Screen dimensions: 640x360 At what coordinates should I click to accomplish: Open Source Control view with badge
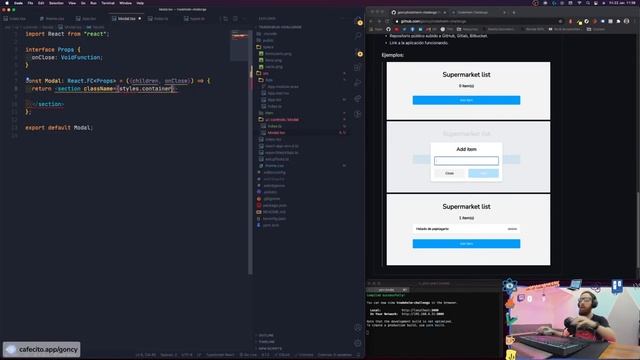pyautogui.click(x=359, y=54)
